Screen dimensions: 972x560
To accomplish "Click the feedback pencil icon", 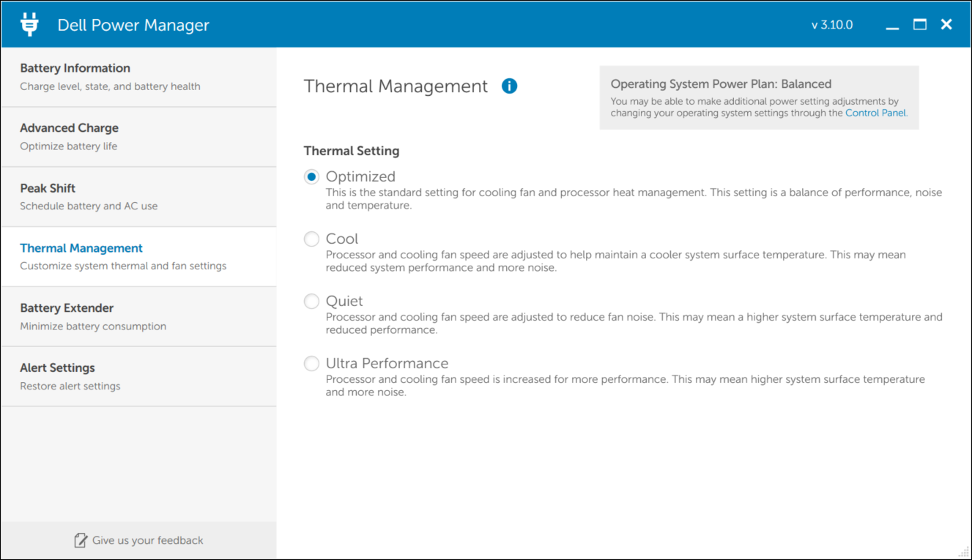I will coord(81,540).
